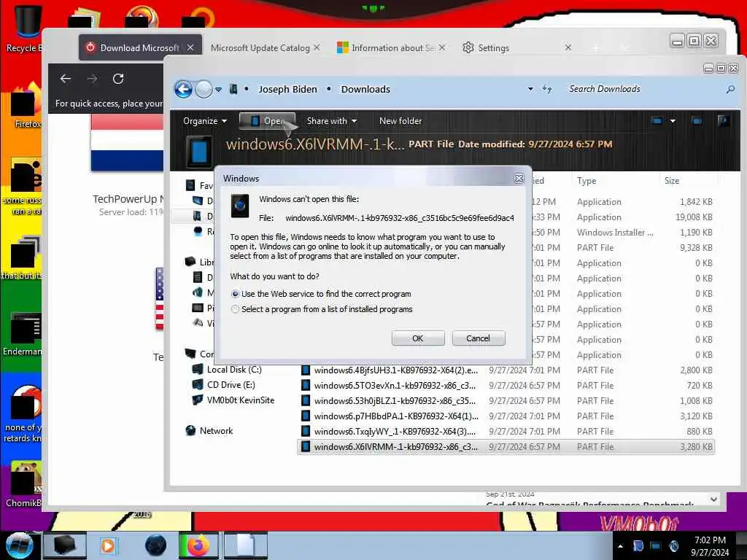
Task: Select file windows6.TxqIyWY_.1-KB976932-X64(3)
Action: [x=506, y=431]
